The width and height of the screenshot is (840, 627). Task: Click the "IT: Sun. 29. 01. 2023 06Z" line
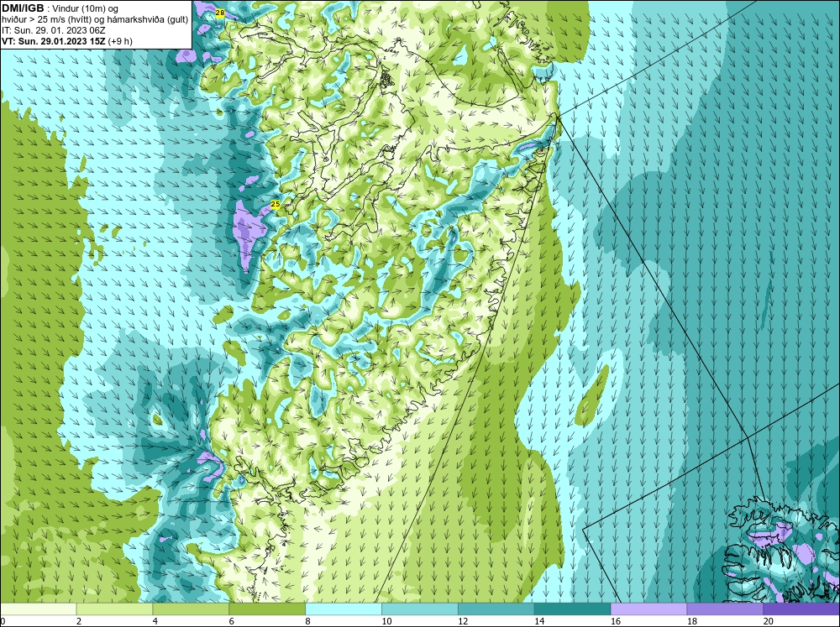pyautogui.click(x=54, y=30)
